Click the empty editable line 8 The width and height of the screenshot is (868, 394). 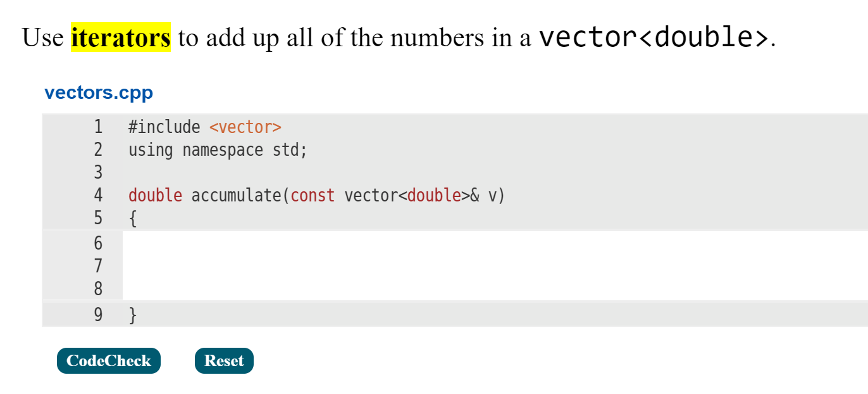[253, 289]
